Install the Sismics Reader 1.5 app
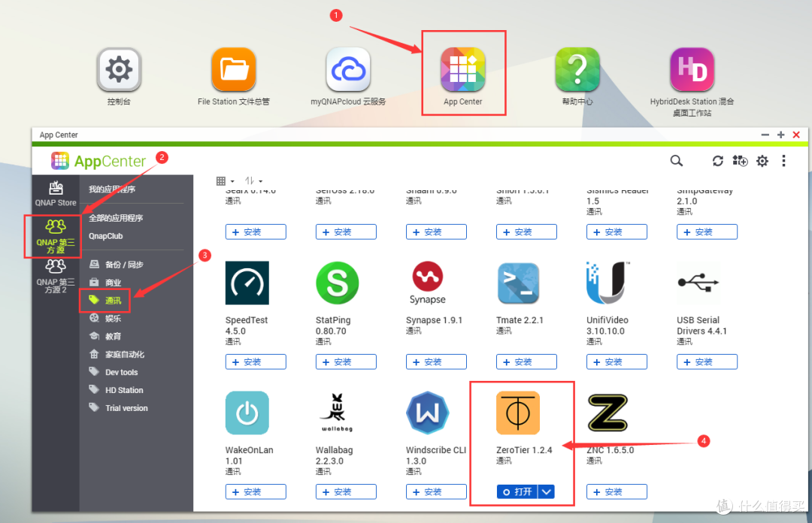Screen dimensions: 812x523 [x=617, y=232]
